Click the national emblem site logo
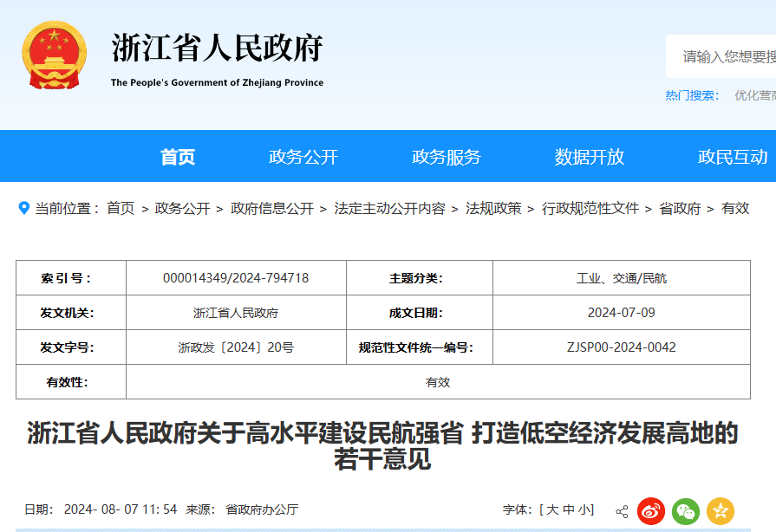The width and height of the screenshot is (776, 532). (x=54, y=54)
